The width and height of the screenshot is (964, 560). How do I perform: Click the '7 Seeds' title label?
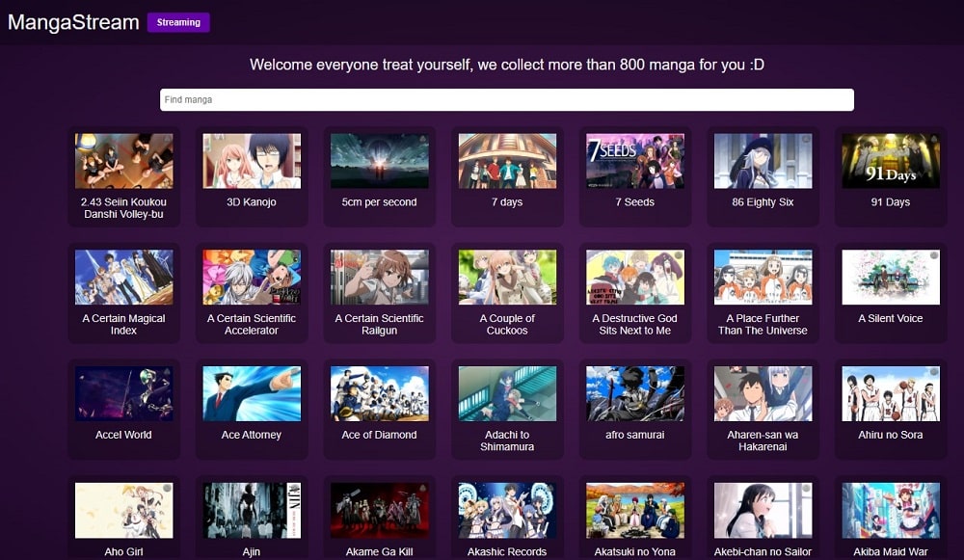635,202
